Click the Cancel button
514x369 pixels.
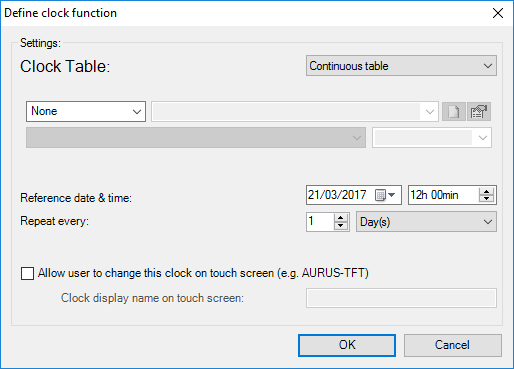[x=453, y=345]
